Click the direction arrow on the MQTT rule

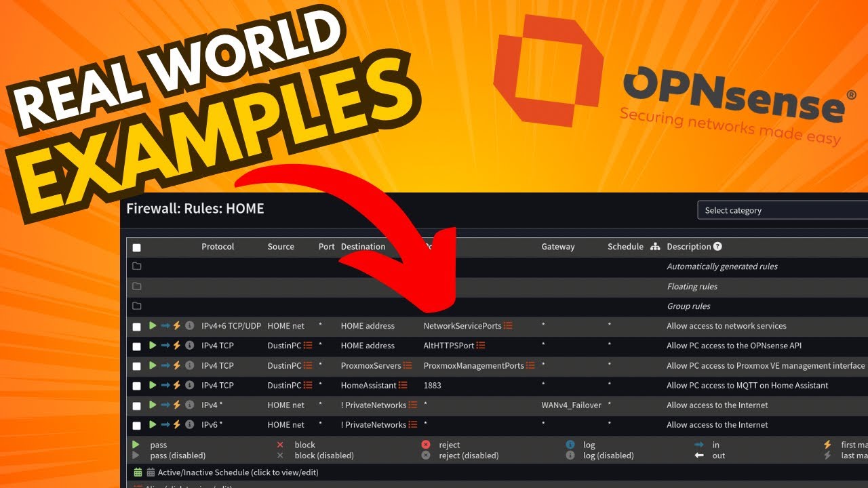click(x=165, y=385)
